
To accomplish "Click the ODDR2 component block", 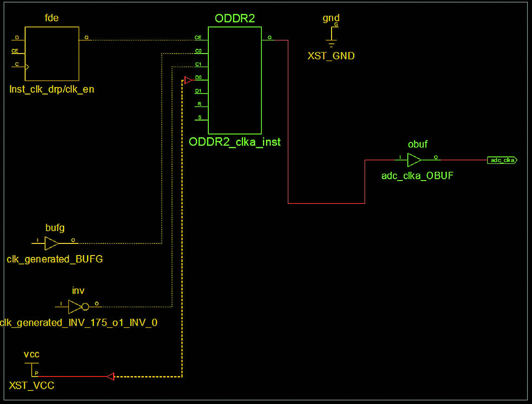I will 234,80.
